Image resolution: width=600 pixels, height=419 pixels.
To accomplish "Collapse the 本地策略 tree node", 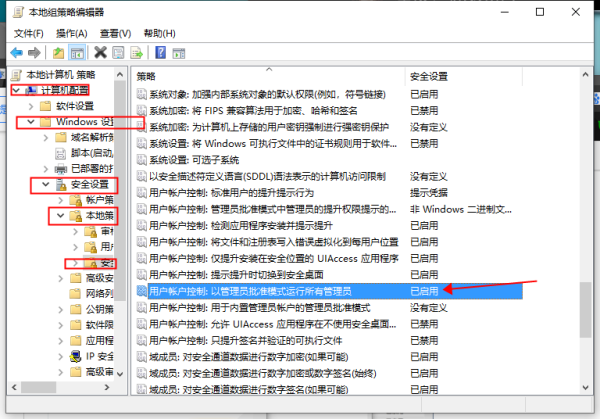I will (x=61, y=216).
